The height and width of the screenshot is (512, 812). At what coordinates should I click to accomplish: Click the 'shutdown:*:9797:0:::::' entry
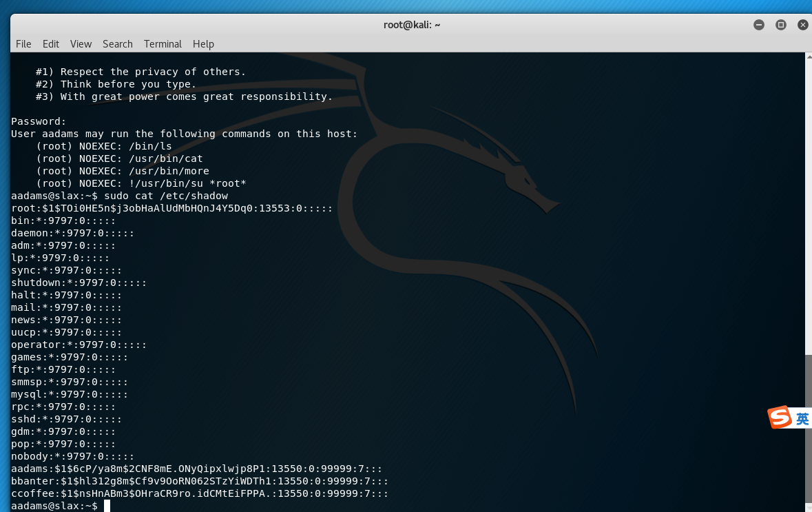point(79,283)
